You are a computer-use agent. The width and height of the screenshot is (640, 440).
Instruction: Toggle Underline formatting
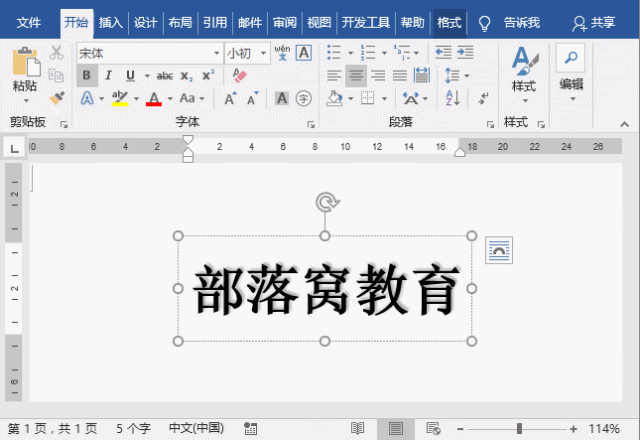(130, 76)
